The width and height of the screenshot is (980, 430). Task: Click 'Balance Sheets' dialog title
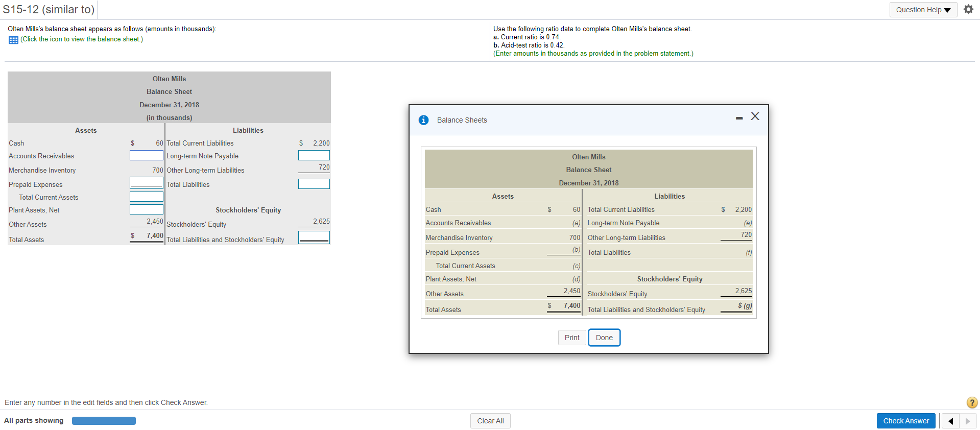click(462, 120)
